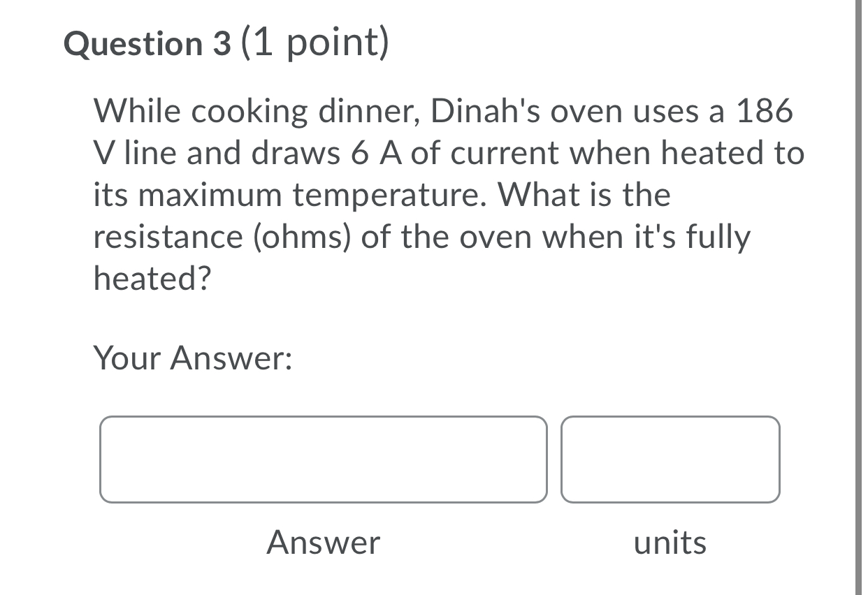Click the 'Your Answer:' label
This screenshot has height=595, width=868.
pyautogui.click(x=194, y=359)
